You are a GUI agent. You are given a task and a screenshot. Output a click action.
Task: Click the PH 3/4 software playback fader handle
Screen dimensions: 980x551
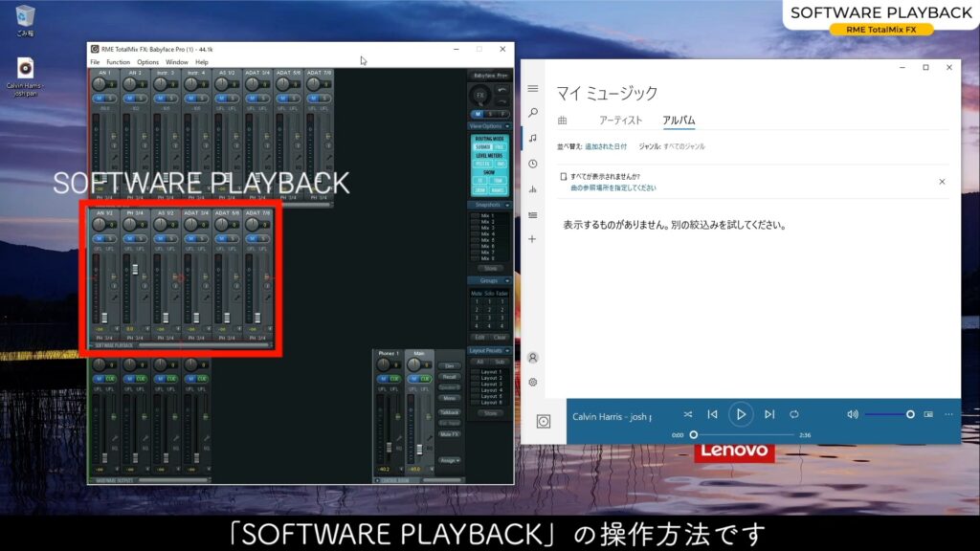pos(135,269)
